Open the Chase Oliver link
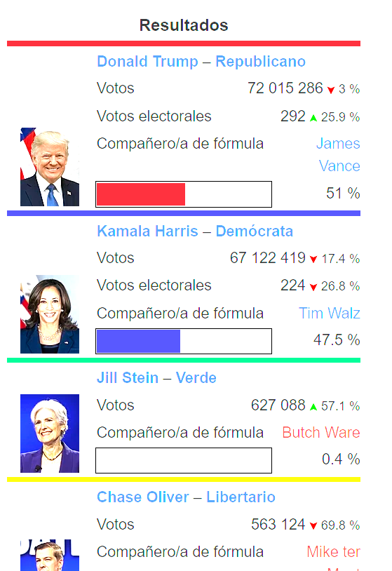The image size is (392, 571). coord(142,497)
